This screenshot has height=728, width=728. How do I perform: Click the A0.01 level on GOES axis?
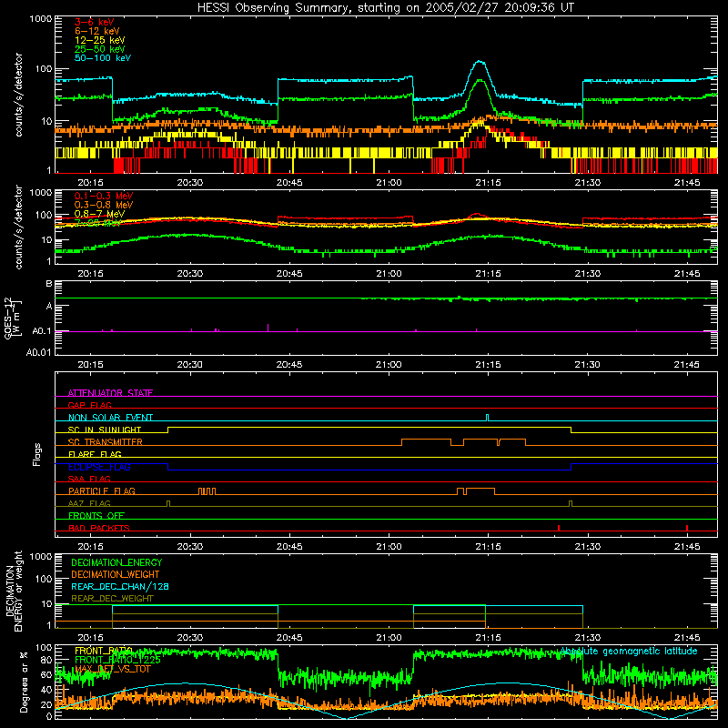[x=39, y=352]
